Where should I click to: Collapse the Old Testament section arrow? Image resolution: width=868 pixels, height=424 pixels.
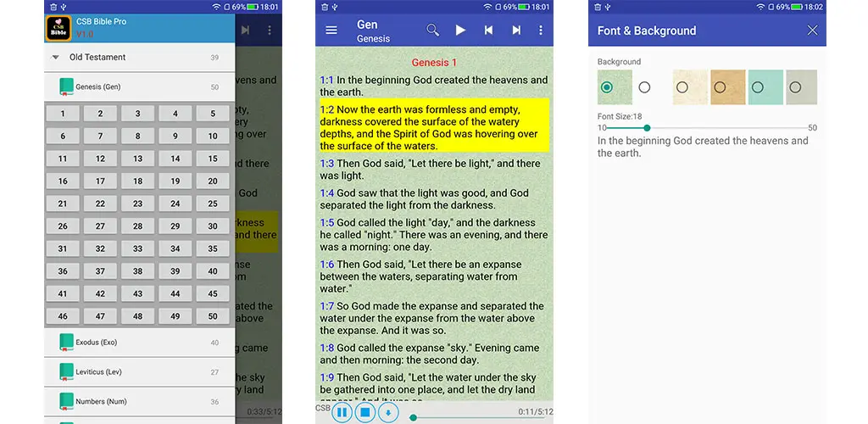click(55, 57)
